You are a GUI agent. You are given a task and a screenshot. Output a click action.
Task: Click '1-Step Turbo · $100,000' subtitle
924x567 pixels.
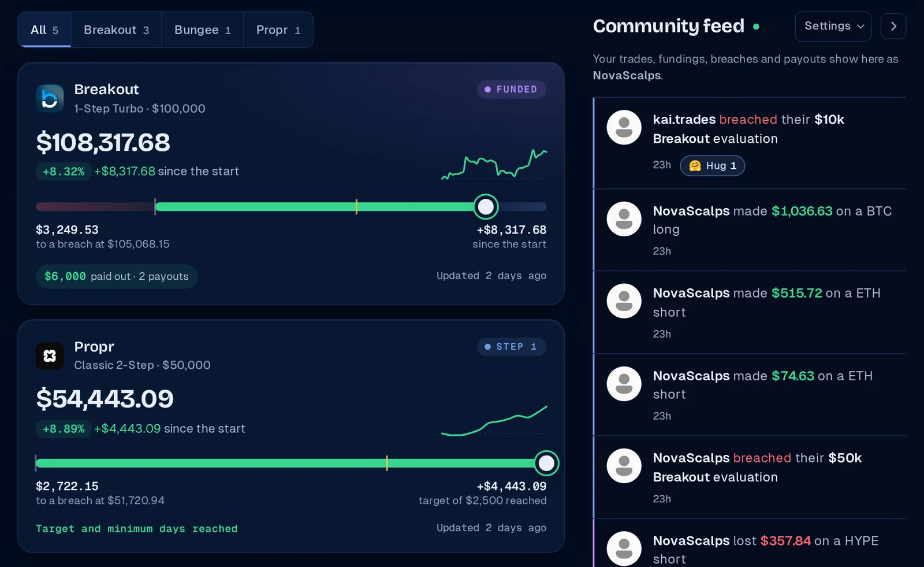[x=140, y=109]
